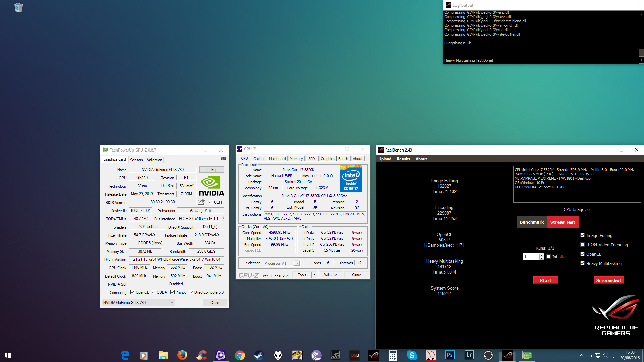Image resolution: width=644 pixels, height=362 pixels.
Task: Uncheck Heavy Multitasking in RealBench
Action: 583,263
